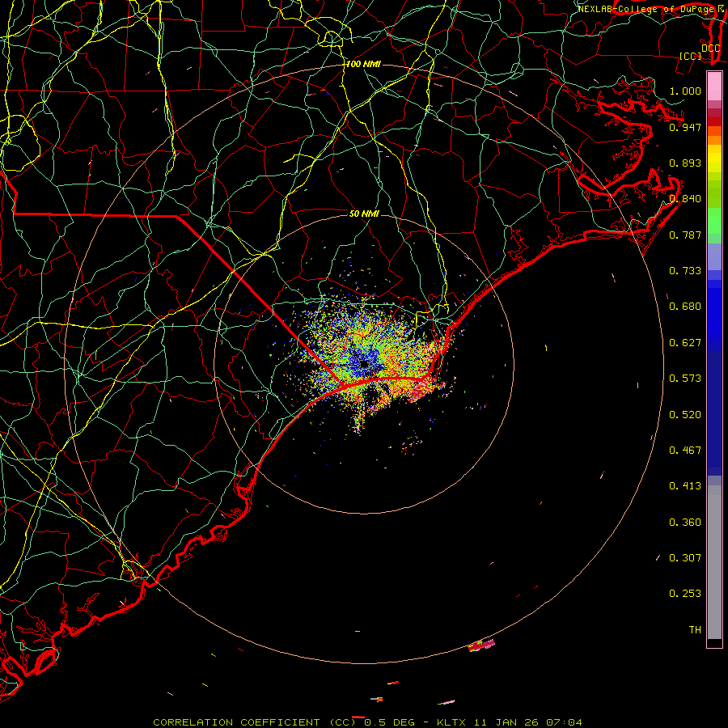This screenshot has height=728, width=728.
Task: Click the black radar site dot at center
Action: point(364,365)
